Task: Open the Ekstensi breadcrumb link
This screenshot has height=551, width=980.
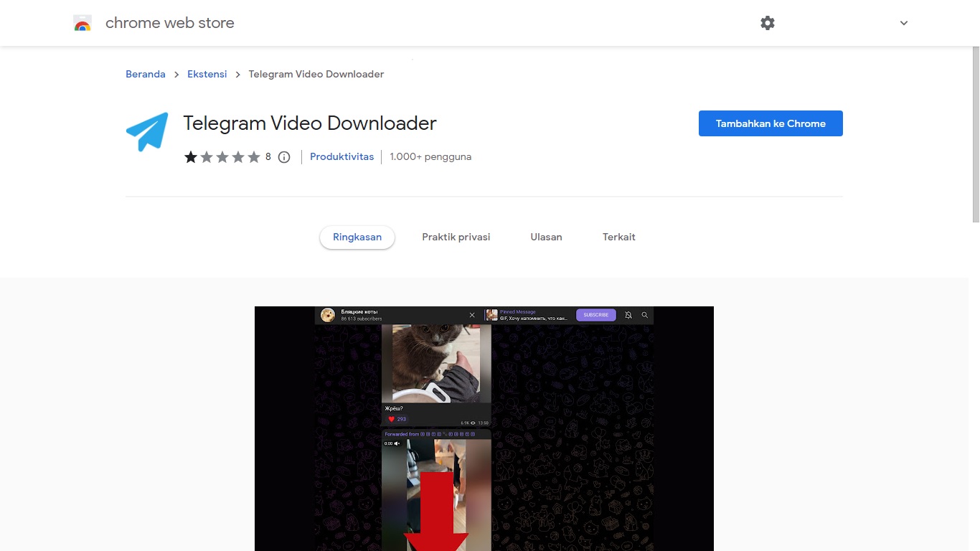Action: click(x=207, y=74)
